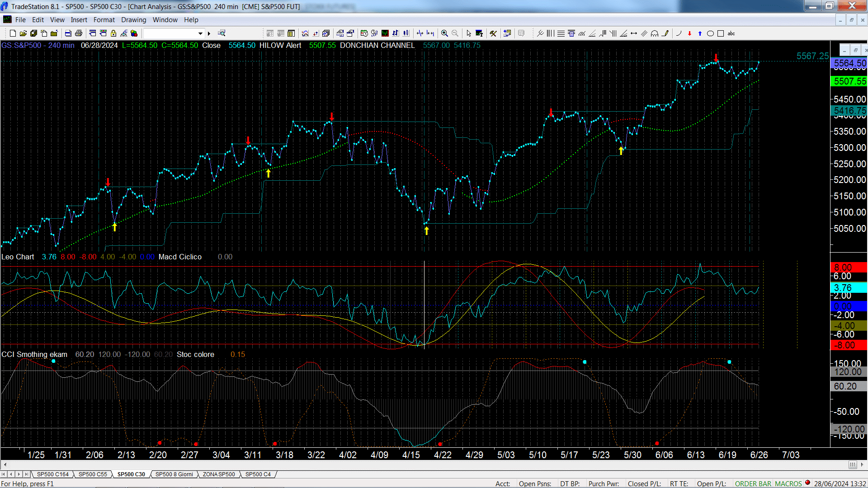Select the red down arrow drawing tool
The width and height of the screenshot is (868, 488).
click(689, 33)
